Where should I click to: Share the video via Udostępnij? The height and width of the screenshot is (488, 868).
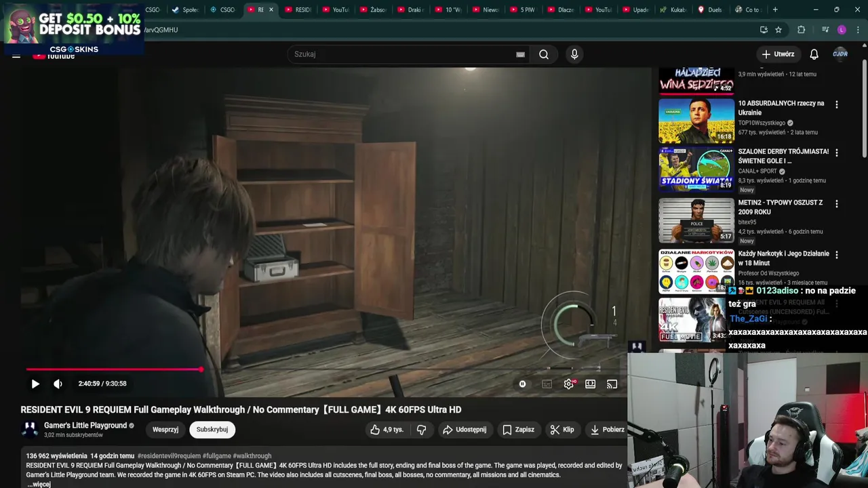click(465, 429)
